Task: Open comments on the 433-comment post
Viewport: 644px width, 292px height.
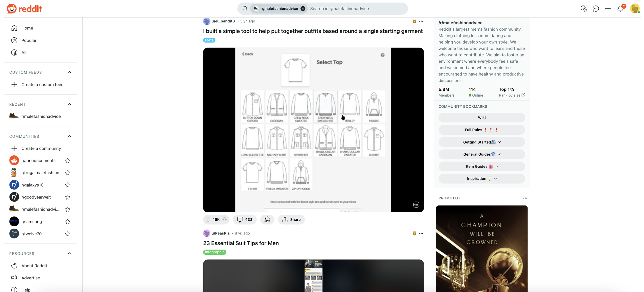Action: (244, 220)
